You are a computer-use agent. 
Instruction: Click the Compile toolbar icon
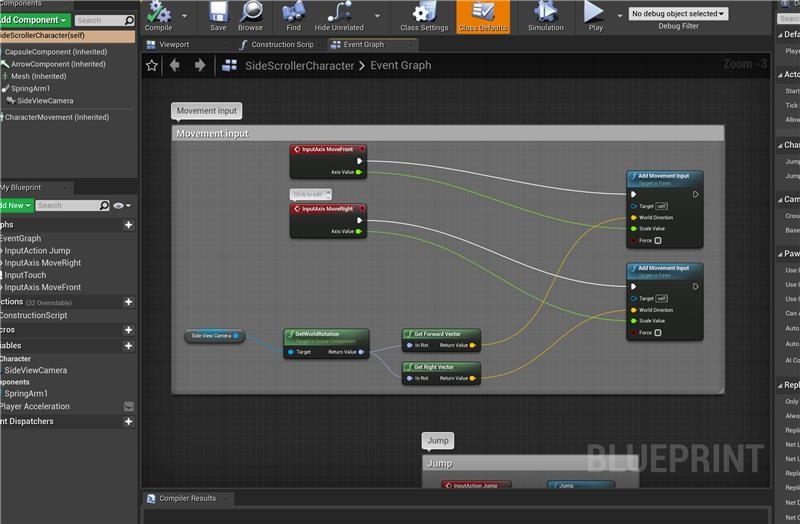[158, 13]
